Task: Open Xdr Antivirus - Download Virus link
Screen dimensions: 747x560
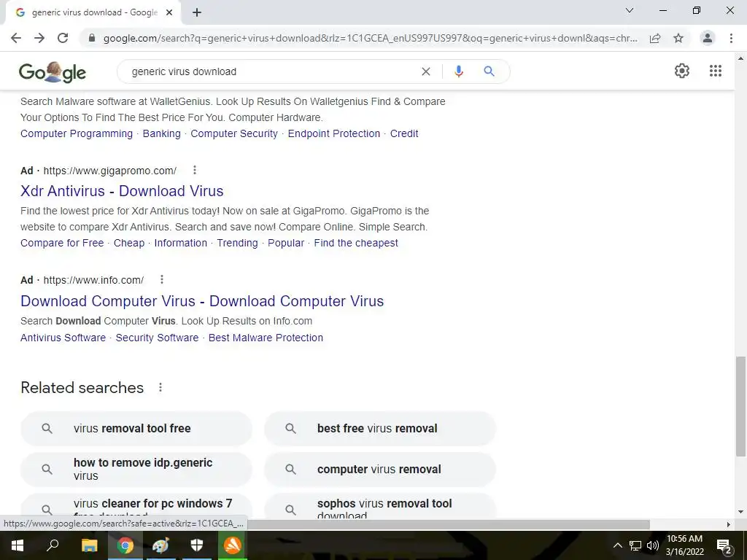Action: click(x=122, y=191)
